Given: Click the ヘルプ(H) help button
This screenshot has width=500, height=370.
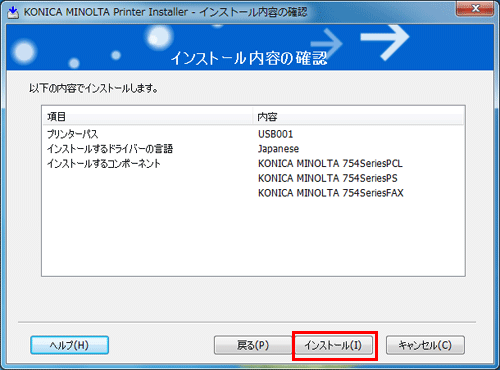Looking at the screenshot, I should [69, 345].
